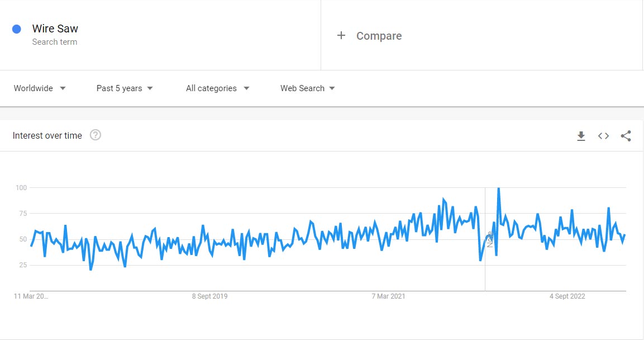Viewport: 644px width, 340px height.
Task: Change the Past 5 years time range
Action: (125, 88)
